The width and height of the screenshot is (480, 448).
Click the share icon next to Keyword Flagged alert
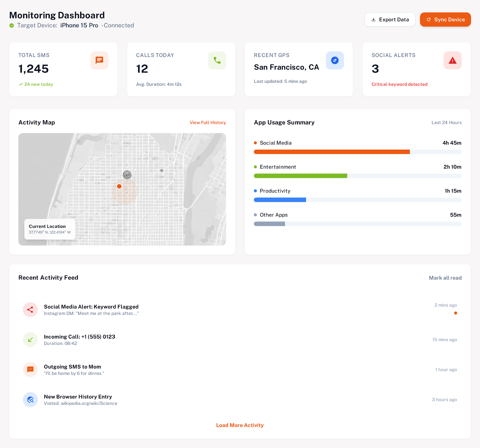(x=30, y=309)
